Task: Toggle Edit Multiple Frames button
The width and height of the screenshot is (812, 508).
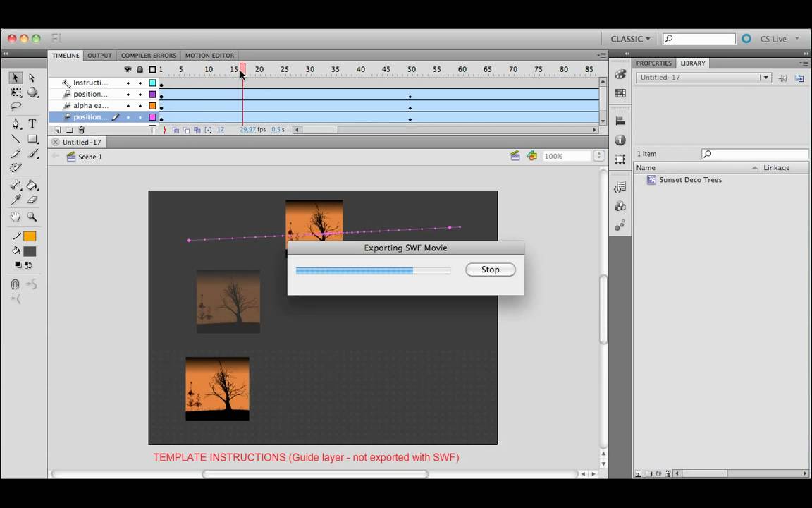Action: click(x=197, y=130)
